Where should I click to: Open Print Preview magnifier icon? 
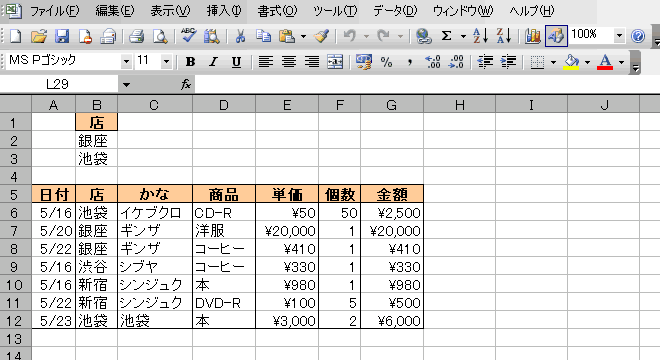point(160,36)
